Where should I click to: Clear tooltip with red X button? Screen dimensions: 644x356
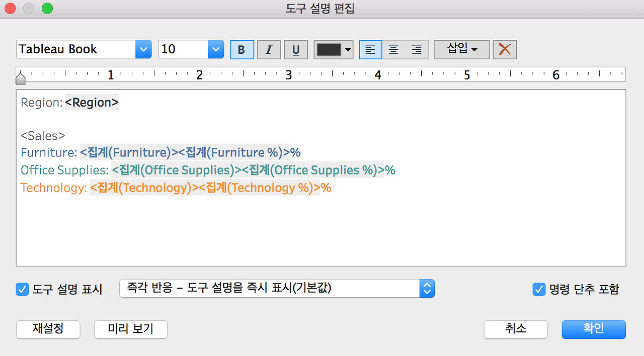(x=505, y=49)
